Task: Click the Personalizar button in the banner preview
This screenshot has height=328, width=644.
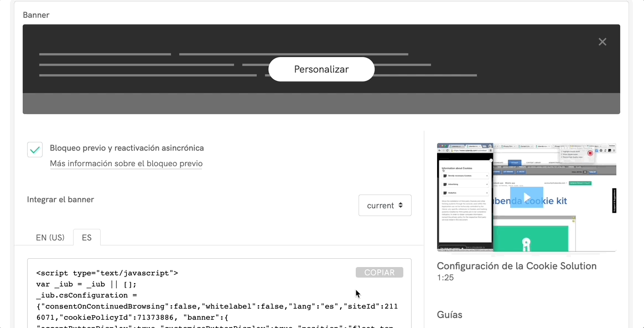Action: pos(321,69)
